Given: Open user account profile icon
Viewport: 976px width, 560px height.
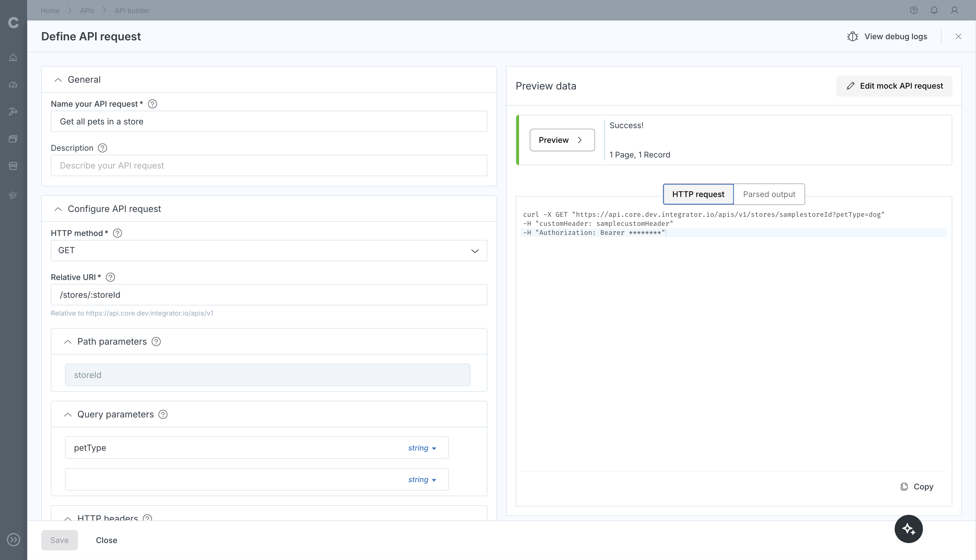Looking at the screenshot, I should pyautogui.click(x=955, y=10).
